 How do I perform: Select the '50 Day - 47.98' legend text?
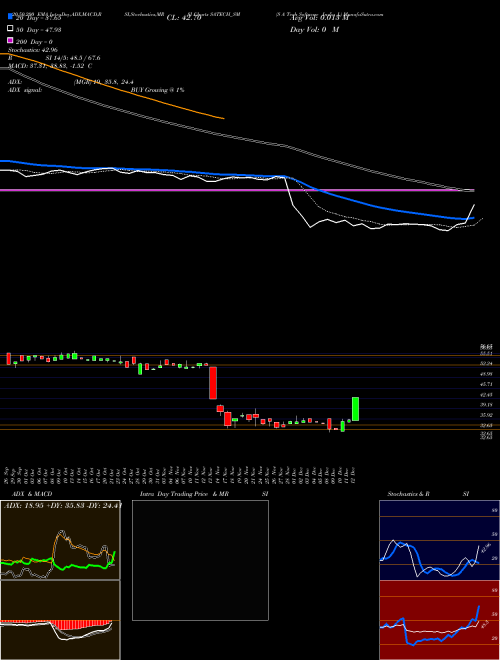(39, 30)
